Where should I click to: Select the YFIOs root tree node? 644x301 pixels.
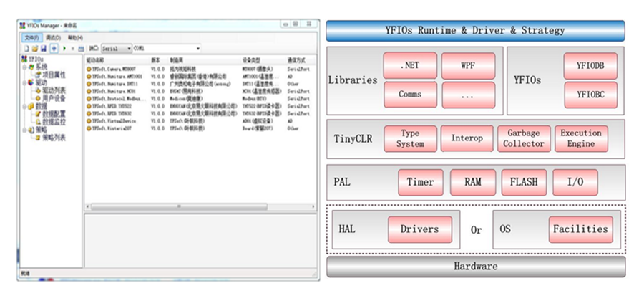coord(32,59)
